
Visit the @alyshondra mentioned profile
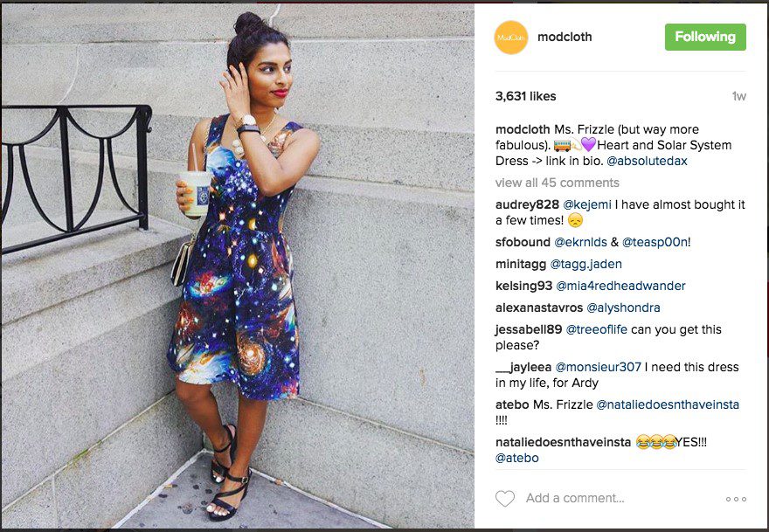[x=623, y=307]
